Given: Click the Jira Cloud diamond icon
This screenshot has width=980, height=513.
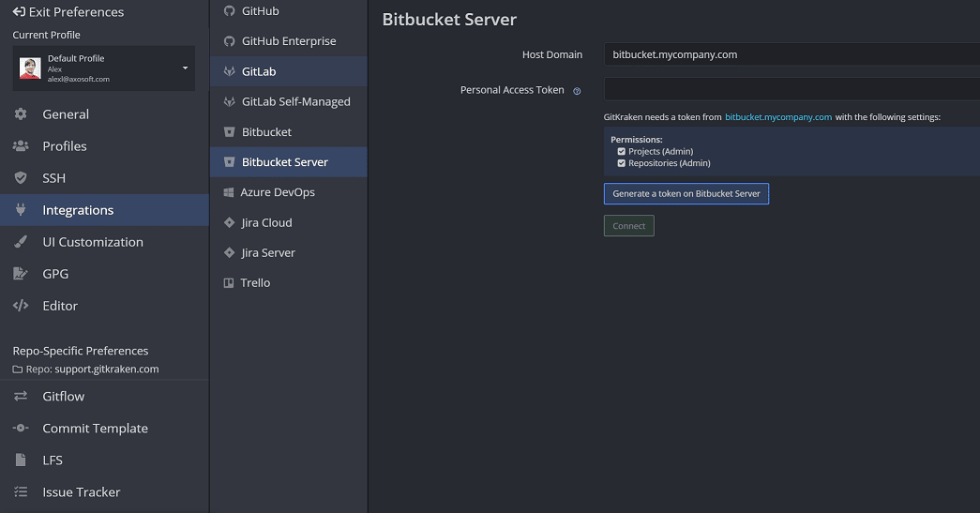Looking at the screenshot, I should click(229, 223).
